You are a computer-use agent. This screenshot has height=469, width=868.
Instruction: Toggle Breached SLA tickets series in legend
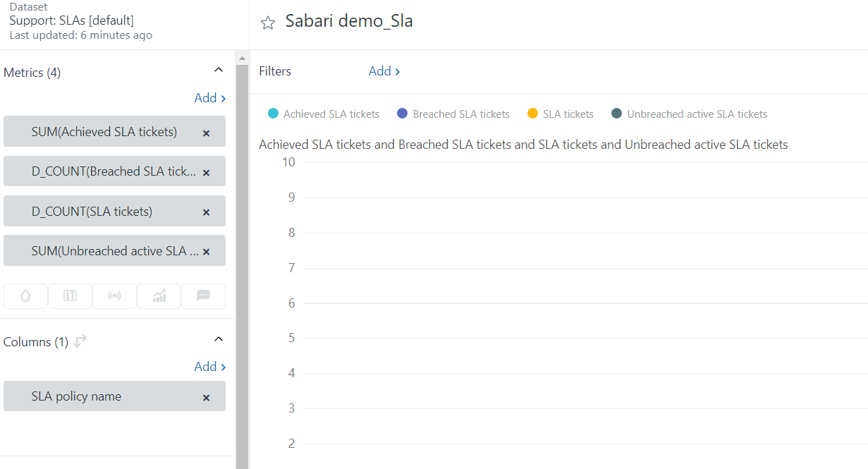coord(460,114)
